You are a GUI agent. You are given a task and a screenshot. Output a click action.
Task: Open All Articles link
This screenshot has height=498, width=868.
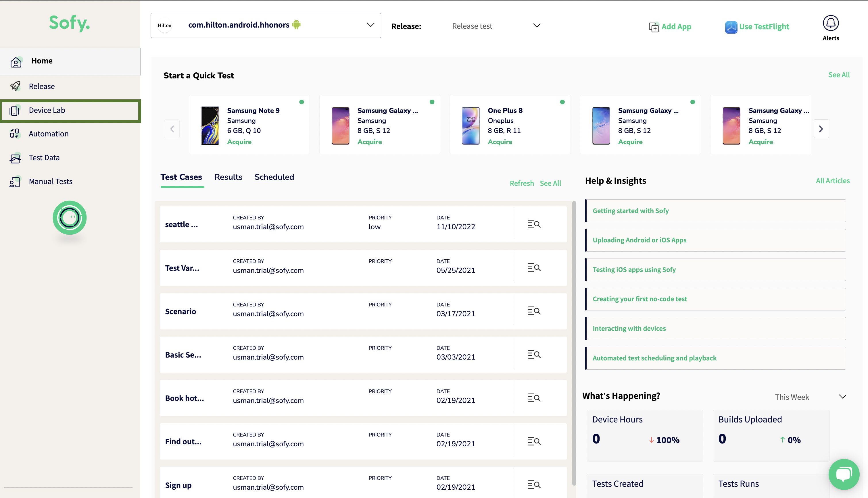pyautogui.click(x=833, y=181)
